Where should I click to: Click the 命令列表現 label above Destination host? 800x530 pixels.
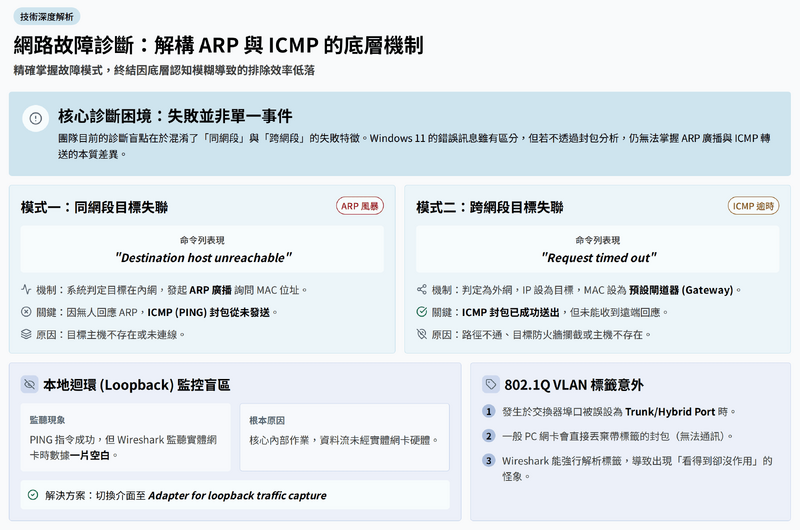tap(202, 240)
